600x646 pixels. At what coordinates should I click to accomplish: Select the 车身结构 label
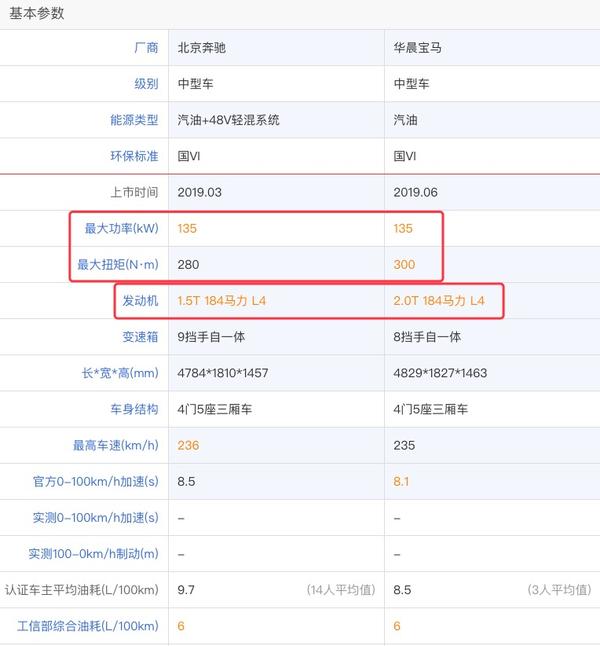point(134,409)
